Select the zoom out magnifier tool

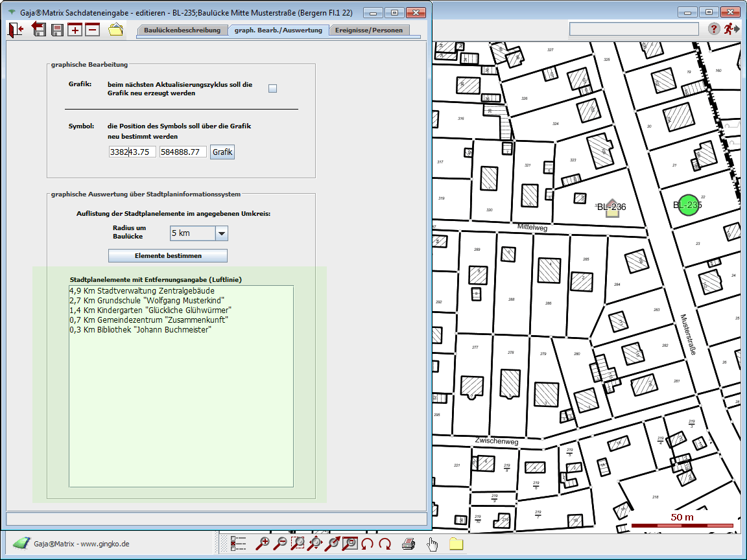pos(280,544)
